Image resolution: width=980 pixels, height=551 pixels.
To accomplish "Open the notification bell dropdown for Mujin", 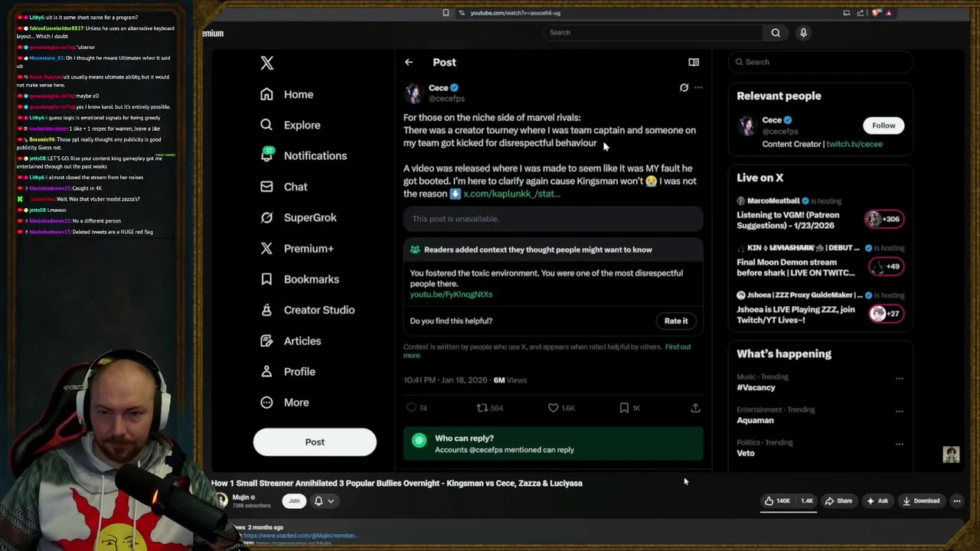I will click(x=324, y=501).
